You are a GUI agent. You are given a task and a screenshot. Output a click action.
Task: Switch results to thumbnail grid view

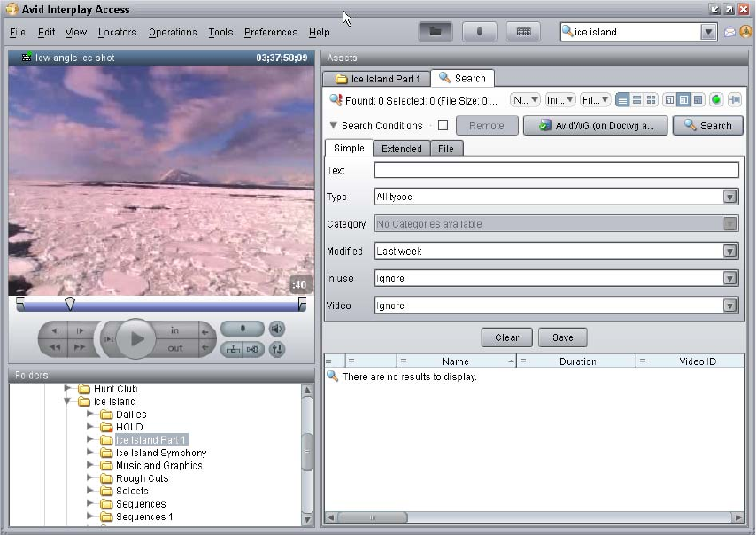click(651, 100)
